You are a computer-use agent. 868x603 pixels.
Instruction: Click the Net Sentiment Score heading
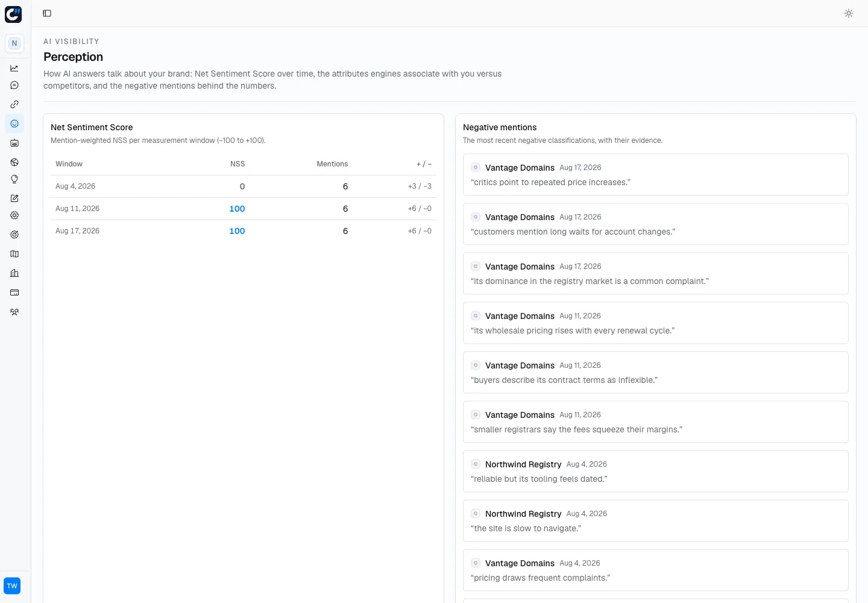(92, 127)
